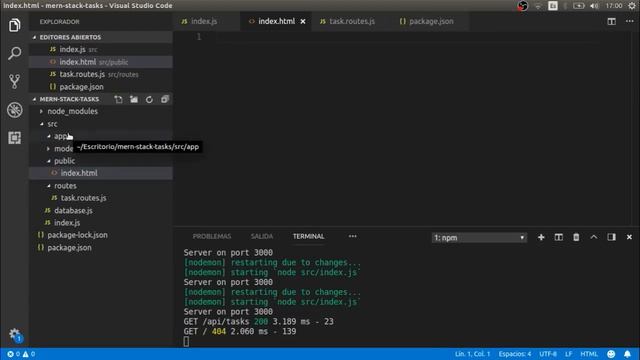
Task: Open the Explorer view in activity bar
Action: pyautogui.click(x=15, y=25)
